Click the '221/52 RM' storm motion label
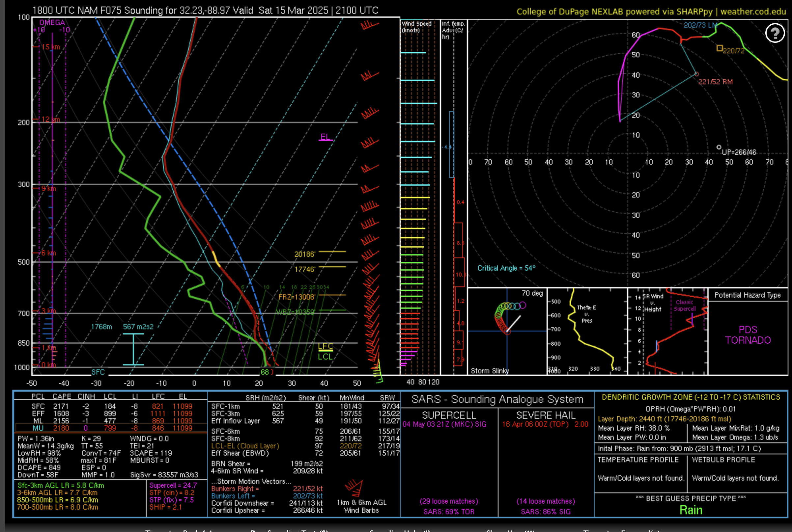Screen dimensions: 792x532 pyautogui.click(x=715, y=82)
